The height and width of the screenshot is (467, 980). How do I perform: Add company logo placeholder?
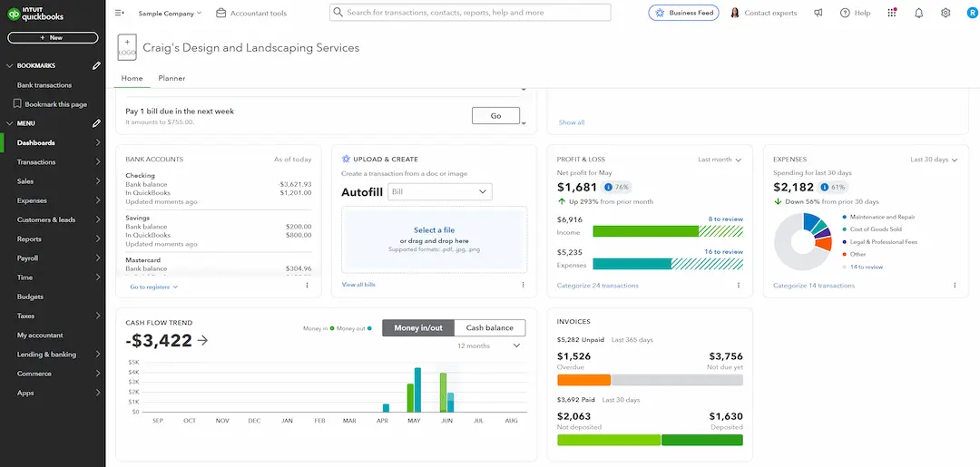pyautogui.click(x=127, y=47)
